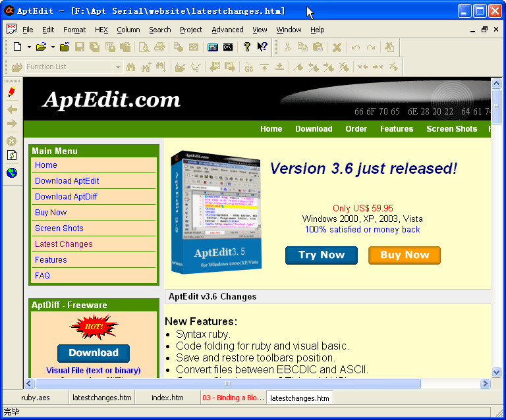This screenshot has height=420, width=506.
Task: Click the Screen Shots link in Main Menu
Action: [x=59, y=228]
